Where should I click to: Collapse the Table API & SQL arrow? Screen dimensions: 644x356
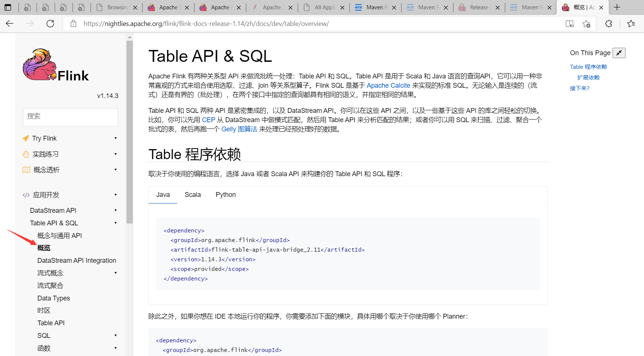click(115, 223)
